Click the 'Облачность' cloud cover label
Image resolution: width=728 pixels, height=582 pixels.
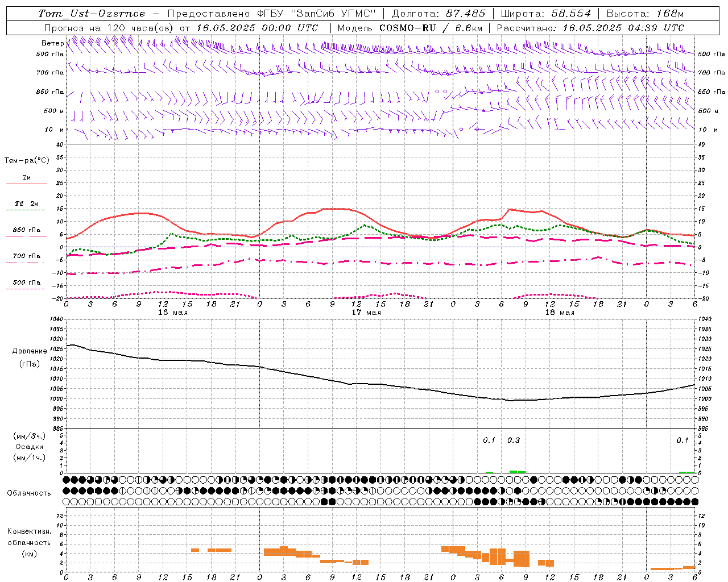coord(29,493)
